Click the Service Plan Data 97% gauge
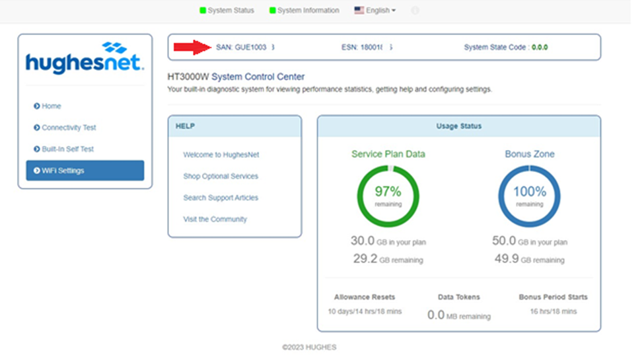The height and width of the screenshot is (363, 644). point(388,196)
